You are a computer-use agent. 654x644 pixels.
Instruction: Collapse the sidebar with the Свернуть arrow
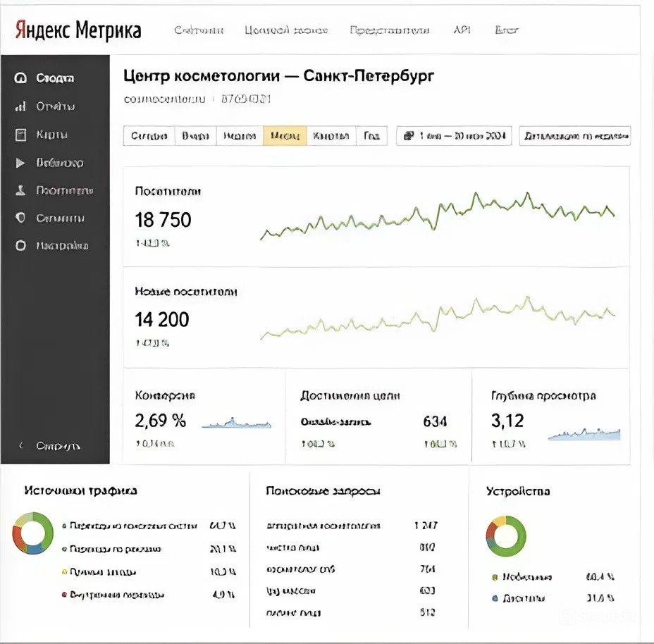pyautogui.click(x=20, y=446)
